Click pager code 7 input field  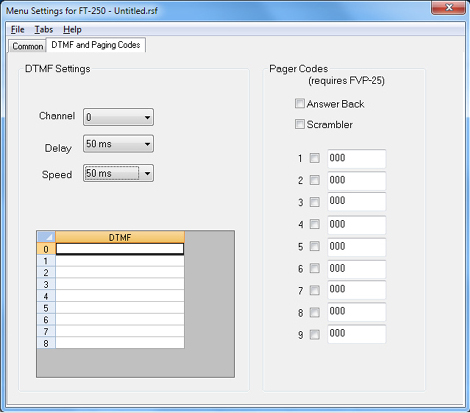(357, 290)
